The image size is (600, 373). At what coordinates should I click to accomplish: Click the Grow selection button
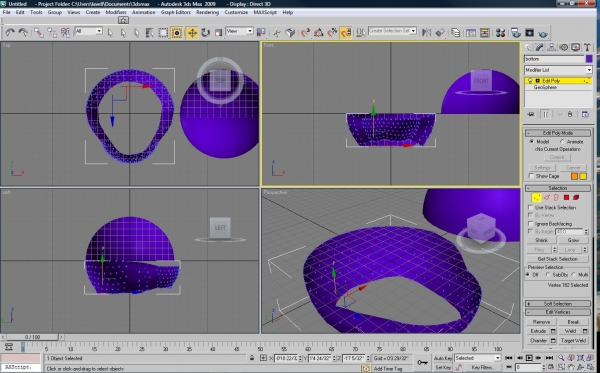click(573, 240)
